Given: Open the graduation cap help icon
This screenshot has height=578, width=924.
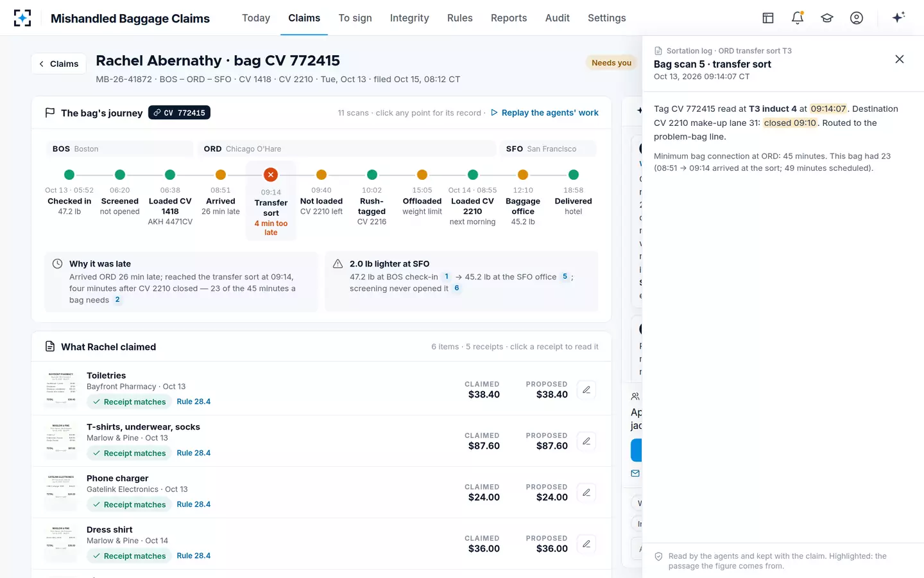Looking at the screenshot, I should [x=827, y=18].
